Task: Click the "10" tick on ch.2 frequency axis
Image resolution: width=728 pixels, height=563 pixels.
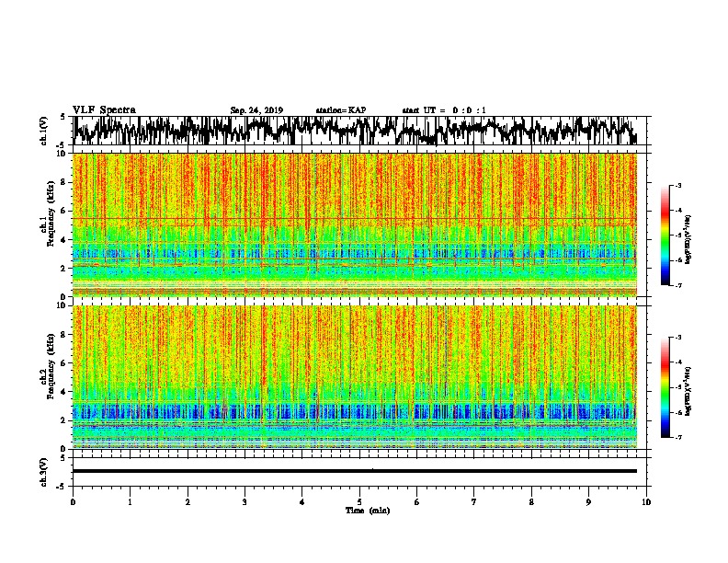Action: (62, 306)
